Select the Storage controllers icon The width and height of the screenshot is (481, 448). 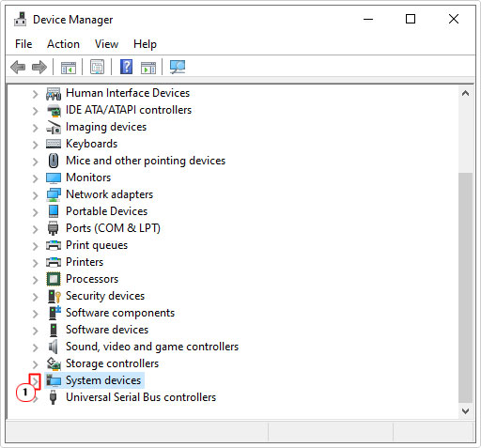[54, 363]
